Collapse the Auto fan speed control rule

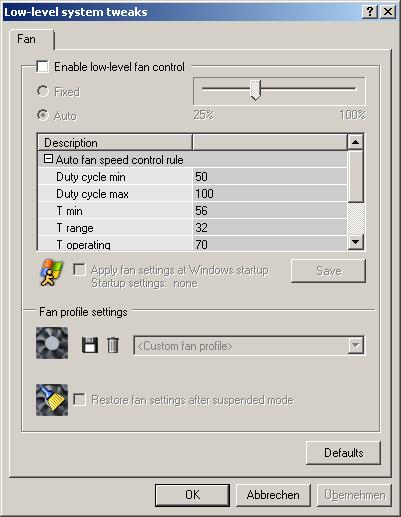(x=48, y=159)
